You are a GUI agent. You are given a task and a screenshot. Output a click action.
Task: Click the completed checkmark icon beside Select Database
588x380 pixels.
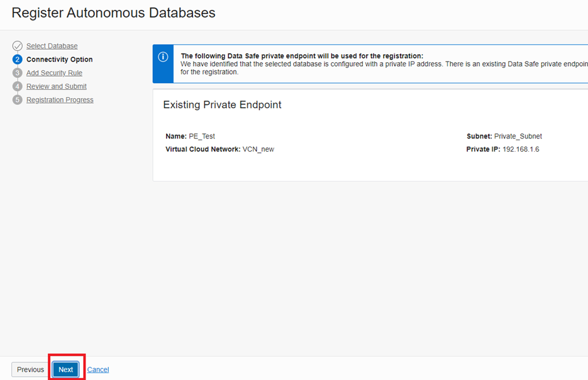[x=18, y=46]
